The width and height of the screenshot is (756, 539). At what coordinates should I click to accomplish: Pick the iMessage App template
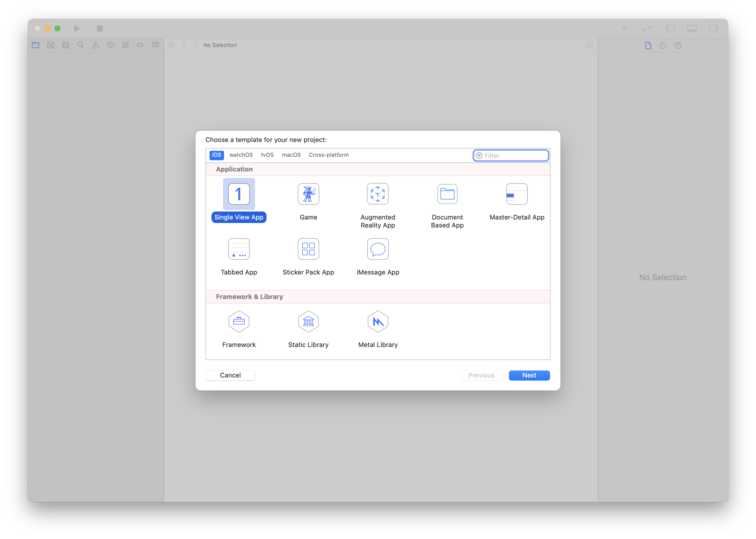[x=378, y=249]
